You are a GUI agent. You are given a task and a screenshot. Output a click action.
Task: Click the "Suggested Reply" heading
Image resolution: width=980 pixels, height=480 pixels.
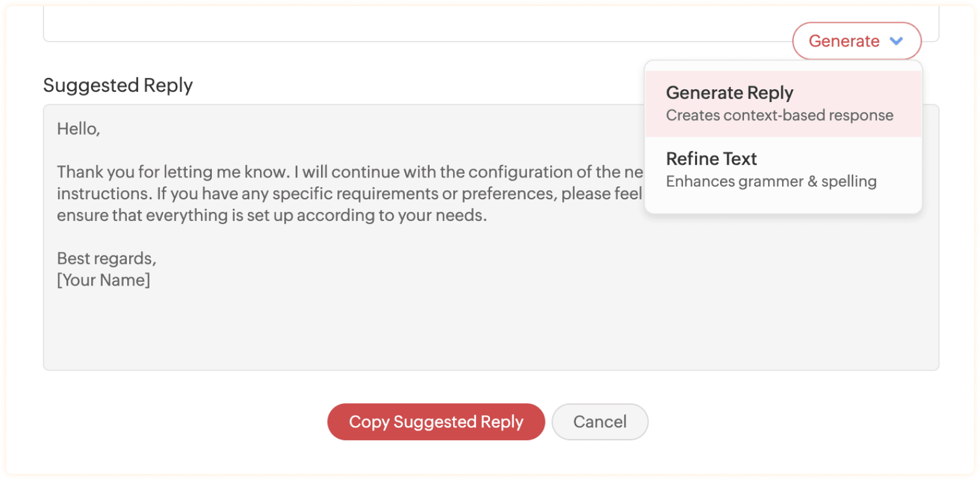coord(118,85)
